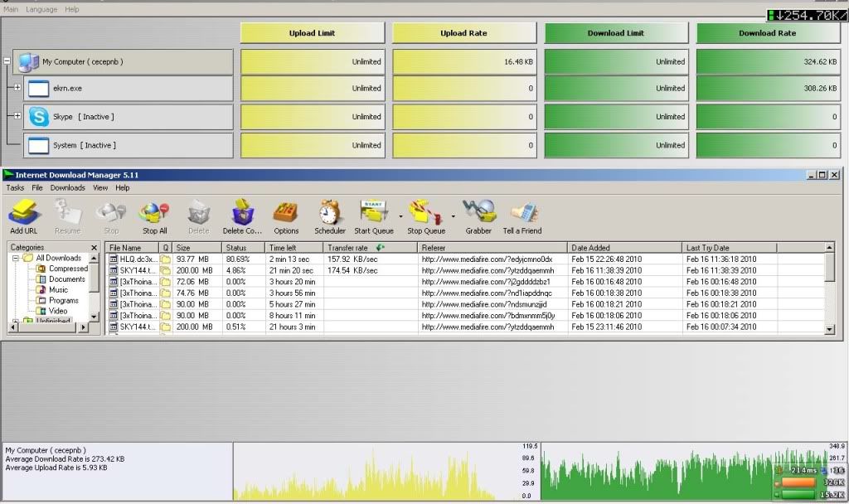Viewport: 849px width, 504px height.
Task: Click the Categories tree scroll up arrow
Action: tap(95, 259)
